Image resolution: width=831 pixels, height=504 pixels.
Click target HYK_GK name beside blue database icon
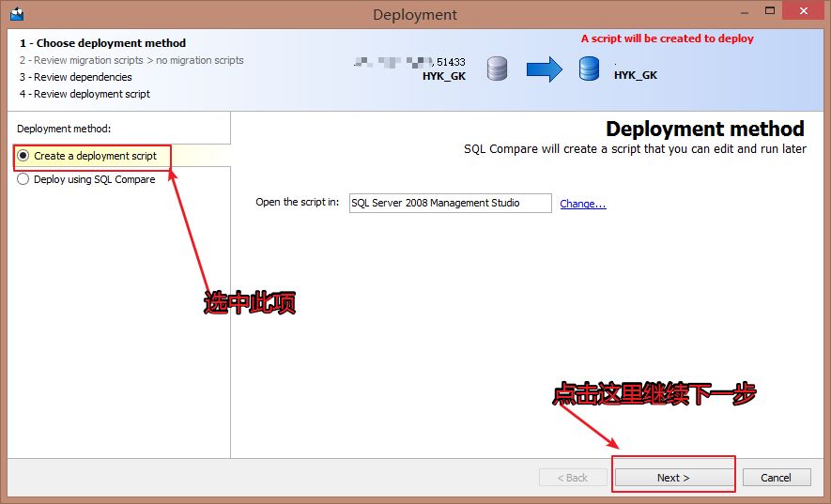tap(636, 75)
